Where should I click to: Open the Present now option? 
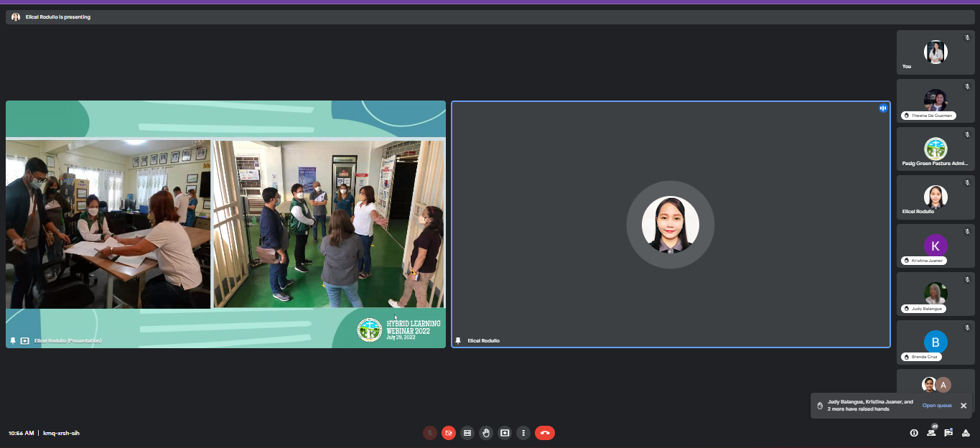tap(505, 433)
